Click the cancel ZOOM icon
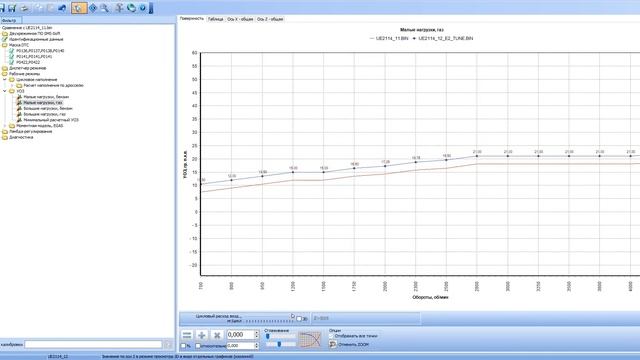 pos(333,344)
